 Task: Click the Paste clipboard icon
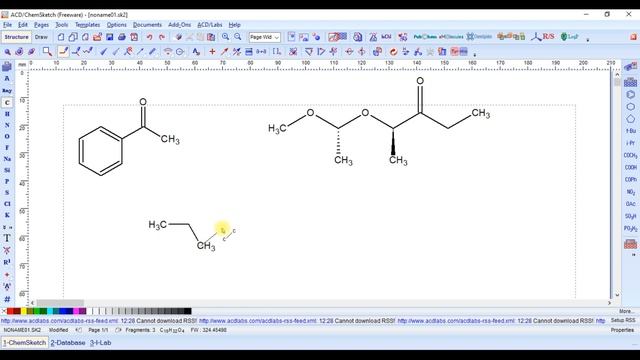pos(211,37)
